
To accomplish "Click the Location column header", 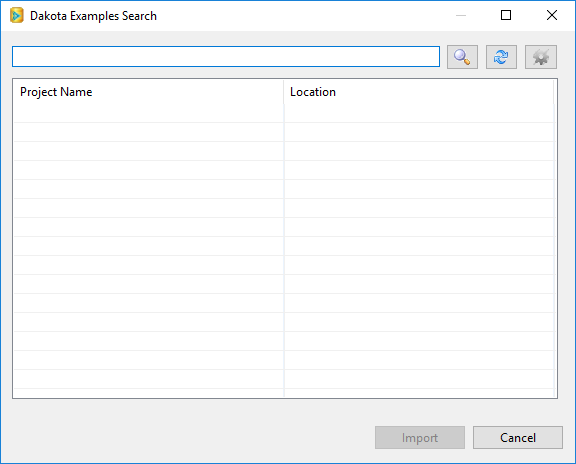I will pos(419,92).
